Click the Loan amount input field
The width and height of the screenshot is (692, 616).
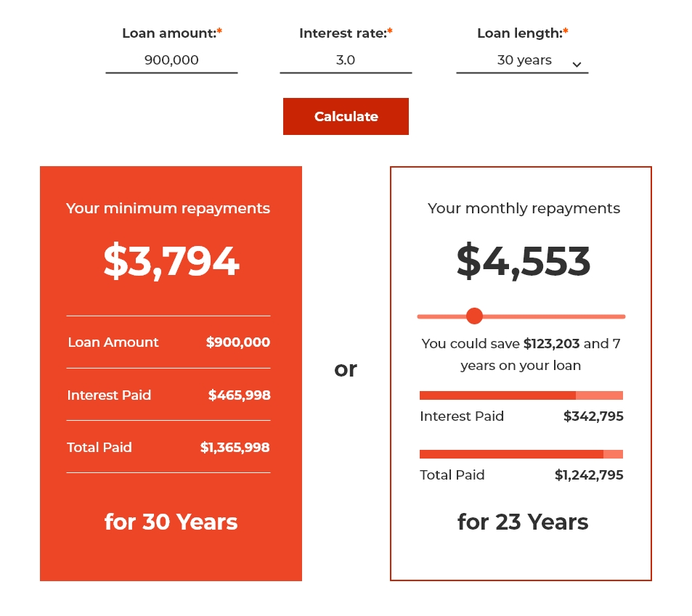171,60
